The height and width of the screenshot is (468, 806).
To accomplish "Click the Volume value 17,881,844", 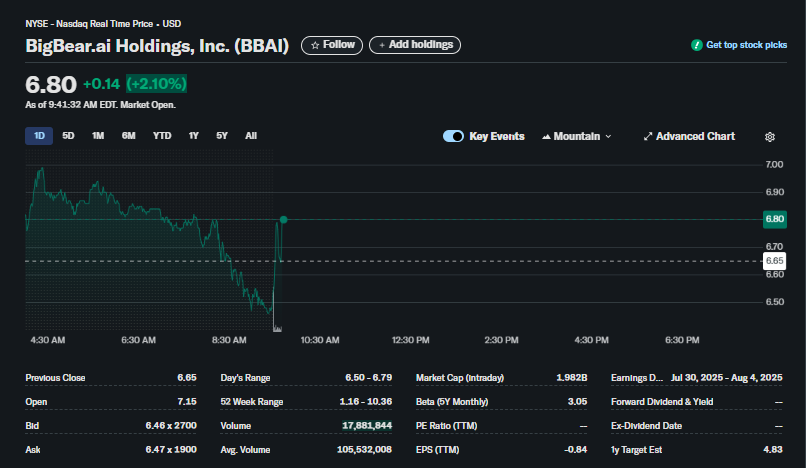I will click(367, 425).
